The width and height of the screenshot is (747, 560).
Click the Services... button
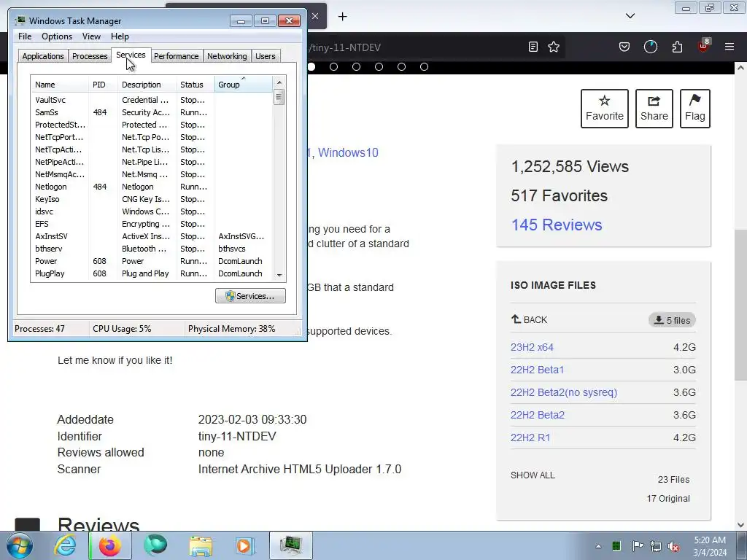coord(251,296)
